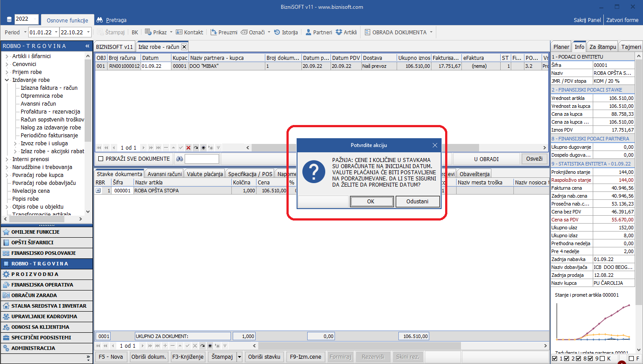Image resolution: width=643 pixels, height=364 pixels.
Task: Collapse the ROBNO - TRGOVINA side panel
Action: click(87, 46)
